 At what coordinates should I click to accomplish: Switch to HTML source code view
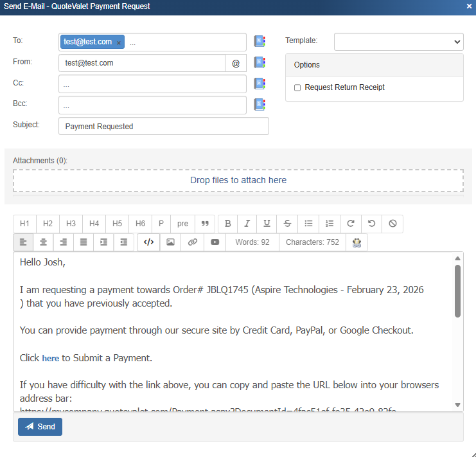[148, 242]
